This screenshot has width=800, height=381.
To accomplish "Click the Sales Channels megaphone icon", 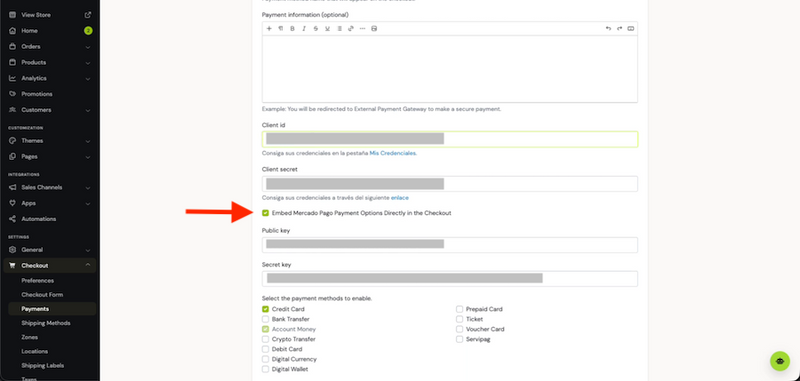I will pos(13,187).
